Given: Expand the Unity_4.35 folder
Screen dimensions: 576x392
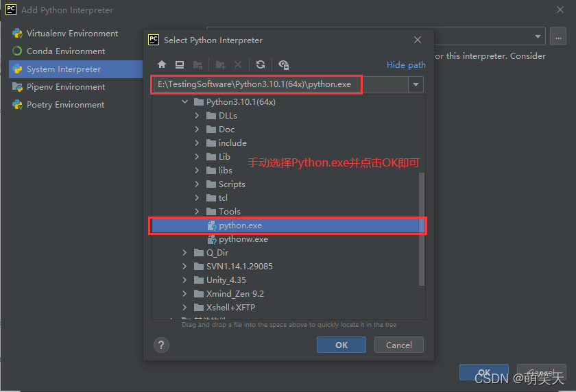Looking at the screenshot, I should pos(184,280).
